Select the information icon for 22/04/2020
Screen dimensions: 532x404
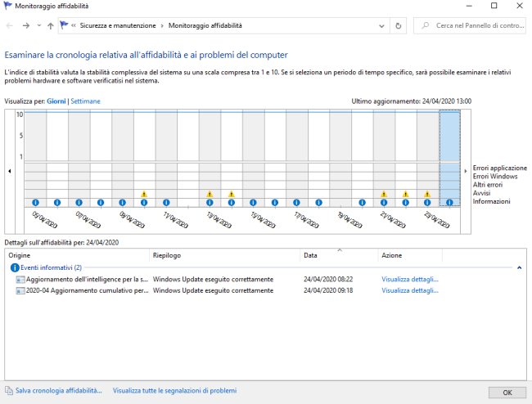click(x=405, y=203)
